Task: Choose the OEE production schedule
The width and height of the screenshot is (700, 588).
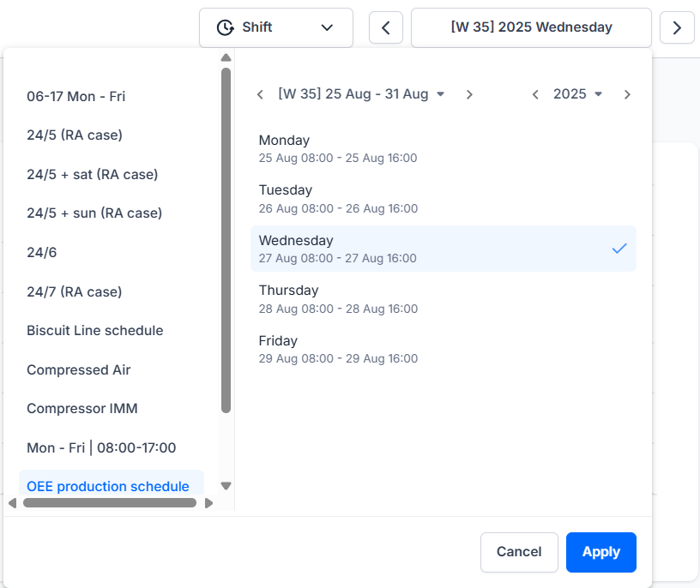Action: click(108, 487)
